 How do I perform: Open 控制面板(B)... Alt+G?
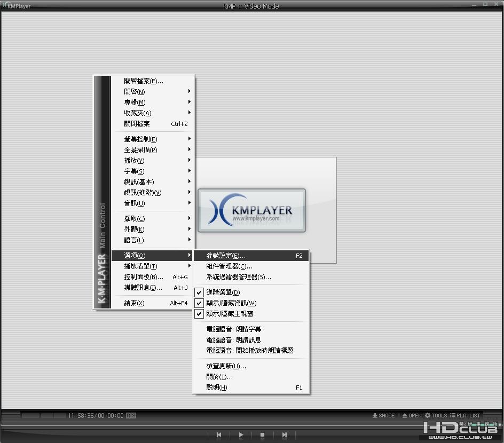pyautogui.click(x=153, y=277)
